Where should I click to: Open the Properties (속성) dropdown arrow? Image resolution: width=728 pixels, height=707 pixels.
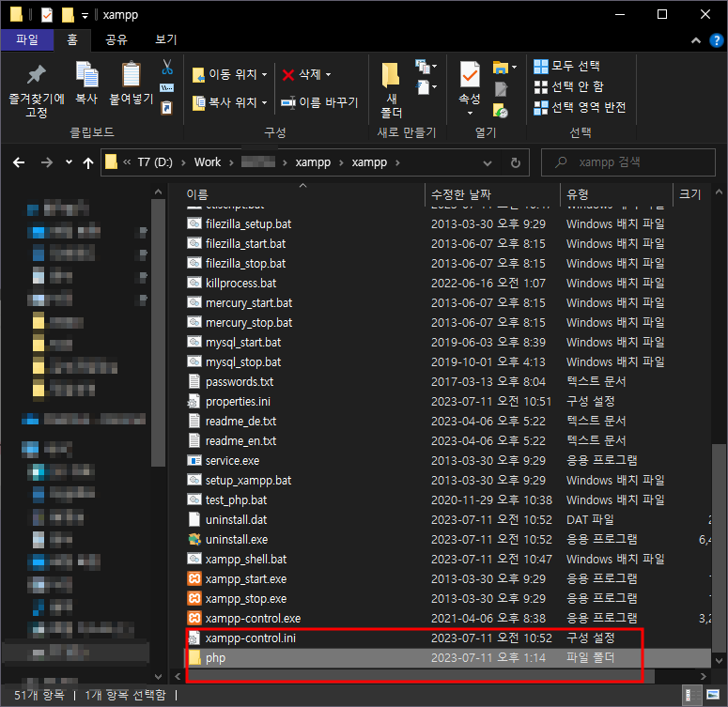pyautogui.click(x=470, y=114)
